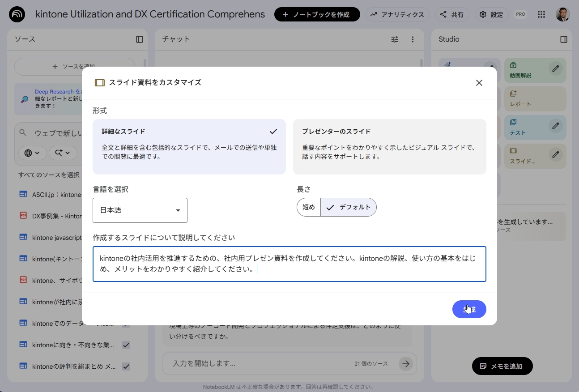This screenshot has width=579, height=392.
Task: Click the PDF icon beside kintone、サイボウ
Action: 23,280
